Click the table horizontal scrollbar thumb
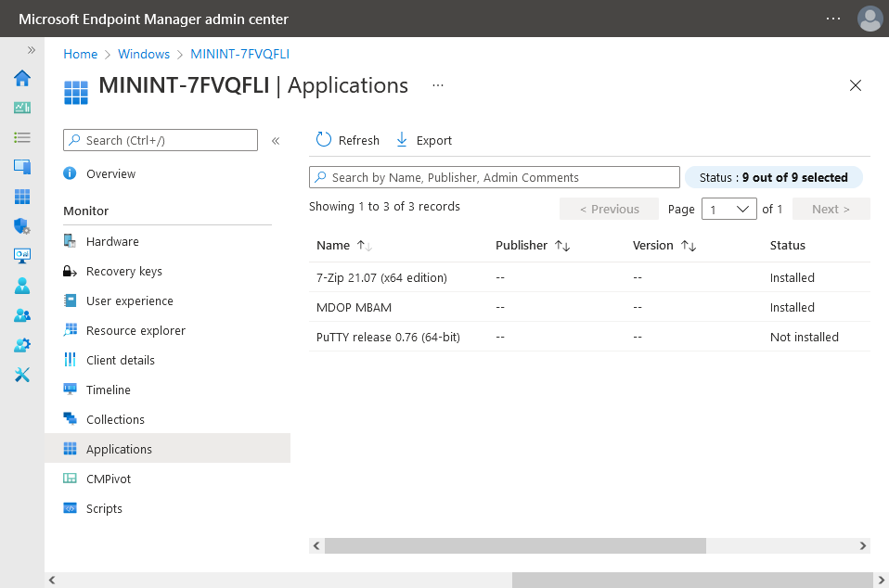 pos(515,545)
